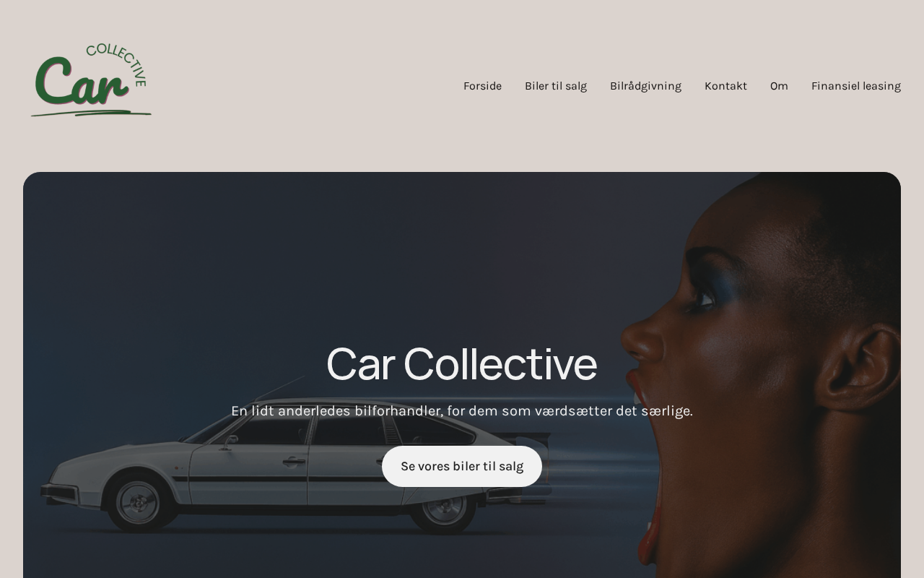Go to Biler til salg page
The height and width of the screenshot is (578, 924).
click(556, 86)
